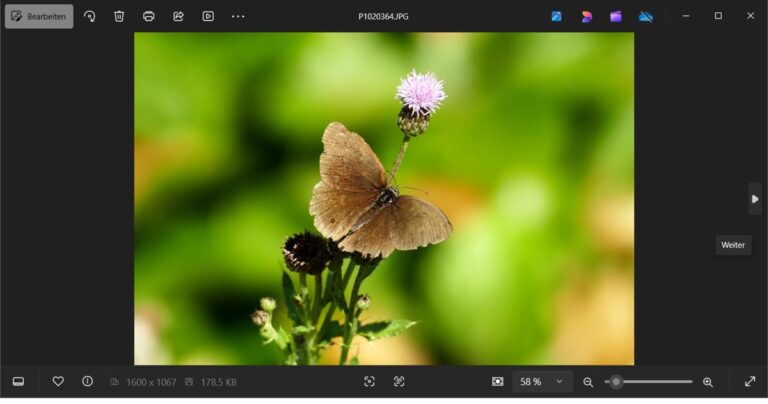Activate the visual search scan icon
The width and height of the screenshot is (768, 404).
tap(369, 381)
